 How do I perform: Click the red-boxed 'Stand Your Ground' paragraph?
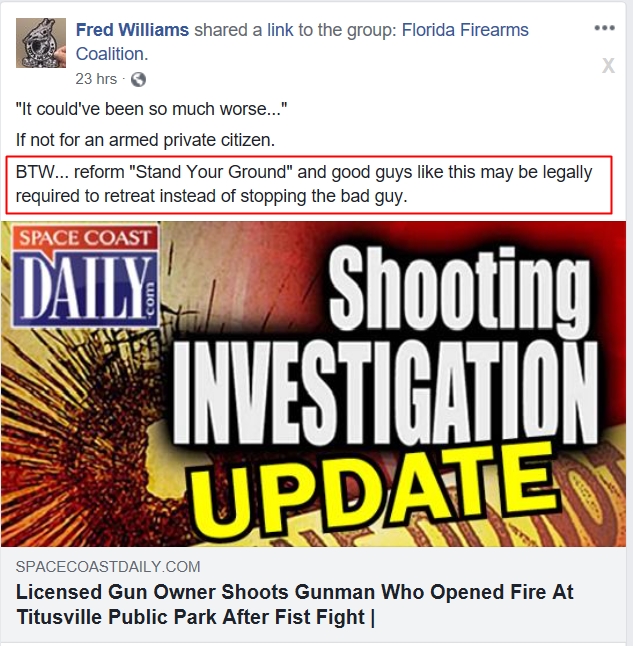309,184
